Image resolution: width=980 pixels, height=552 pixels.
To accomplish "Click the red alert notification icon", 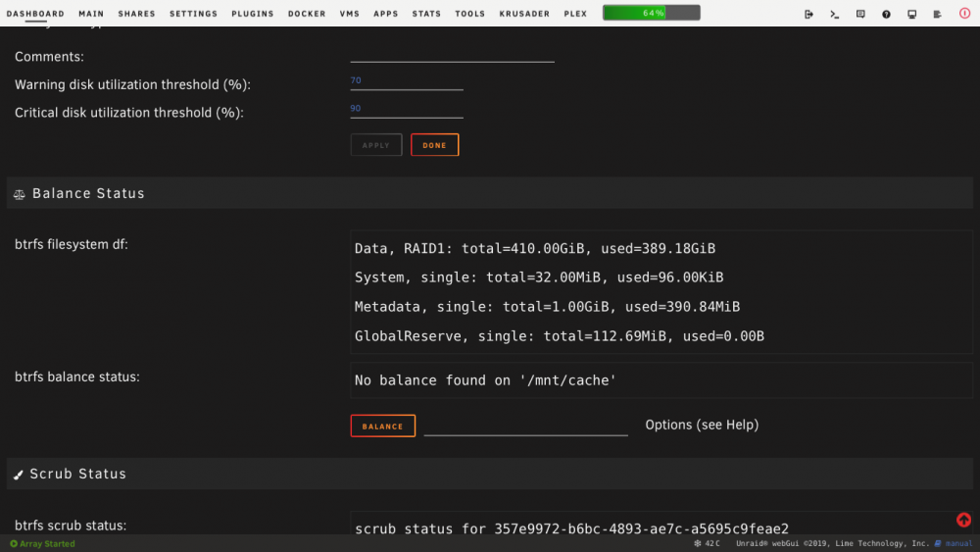I will 964,13.
